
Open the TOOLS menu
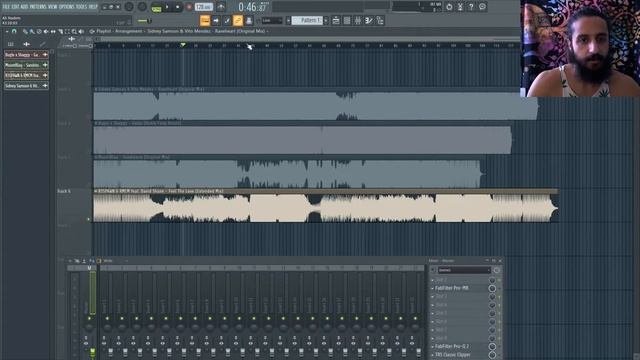click(x=81, y=7)
